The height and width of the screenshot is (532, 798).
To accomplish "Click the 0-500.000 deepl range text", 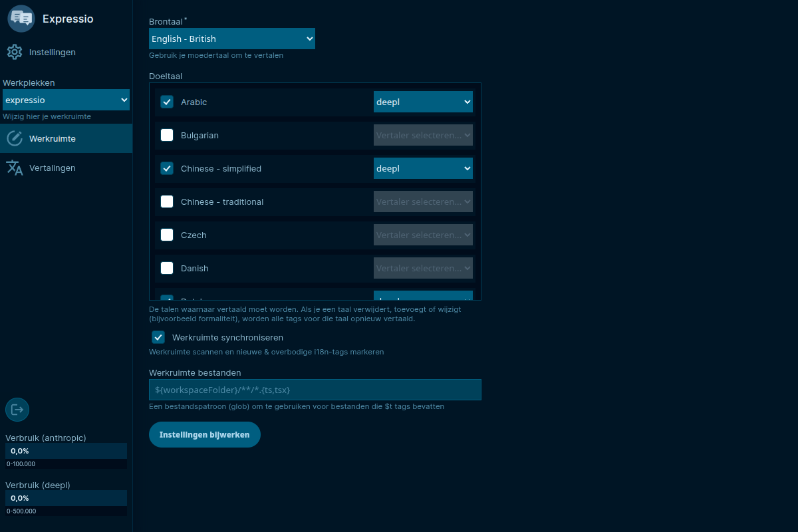I will pyautogui.click(x=21, y=511).
